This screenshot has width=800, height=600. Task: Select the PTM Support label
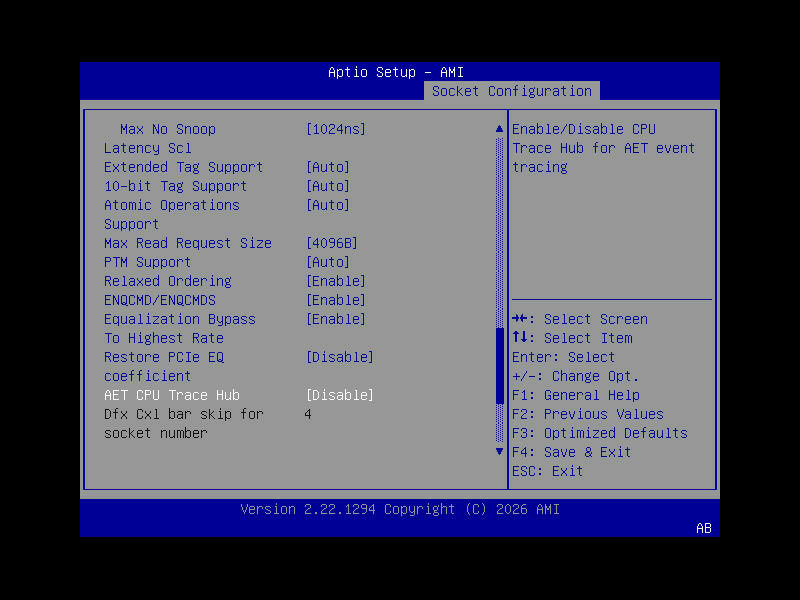147,262
